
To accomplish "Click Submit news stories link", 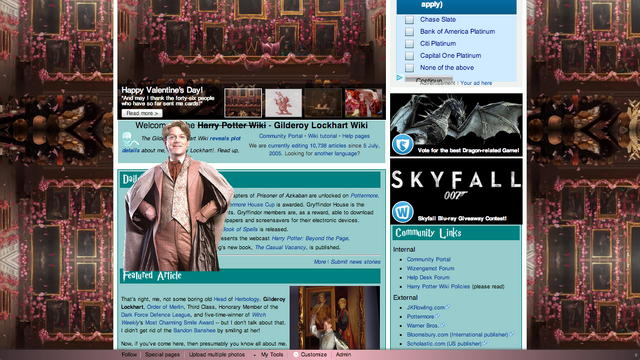I will (356, 262).
